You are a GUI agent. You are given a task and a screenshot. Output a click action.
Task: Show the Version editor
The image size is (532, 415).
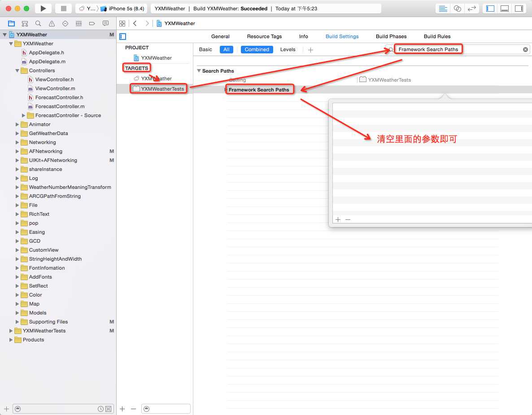click(471, 9)
